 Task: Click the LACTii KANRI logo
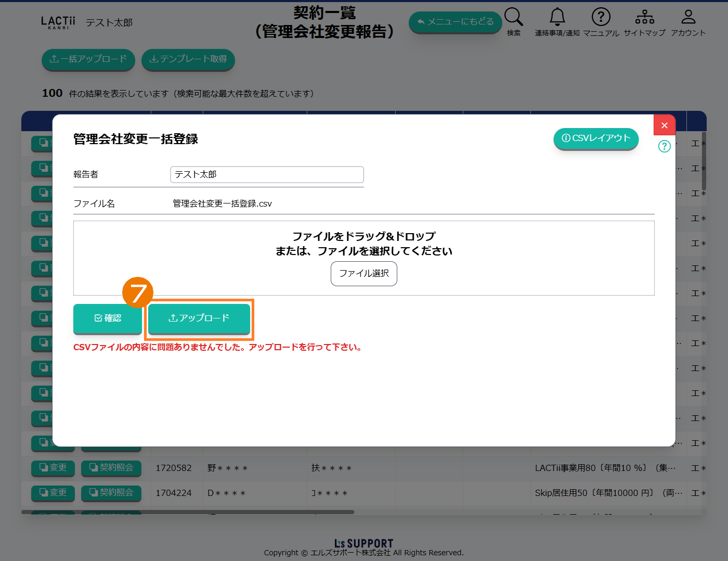58,22
